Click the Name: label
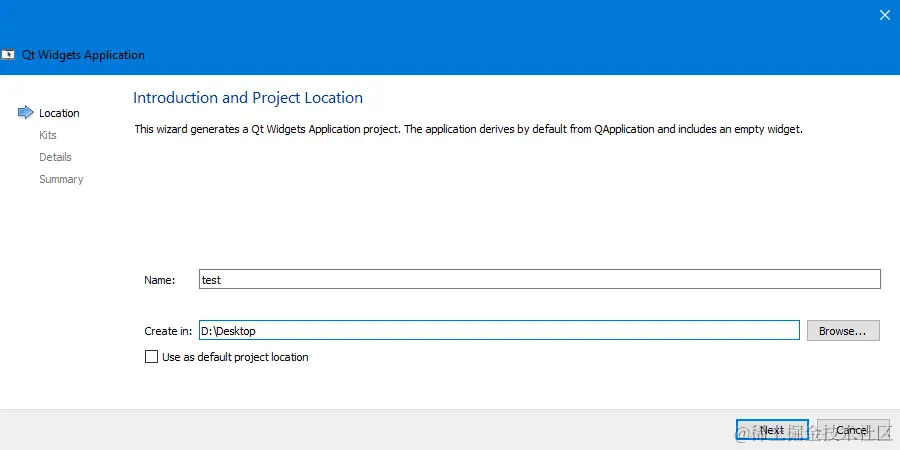The width and height of the screenshot is (900, 450). [160, 280]
